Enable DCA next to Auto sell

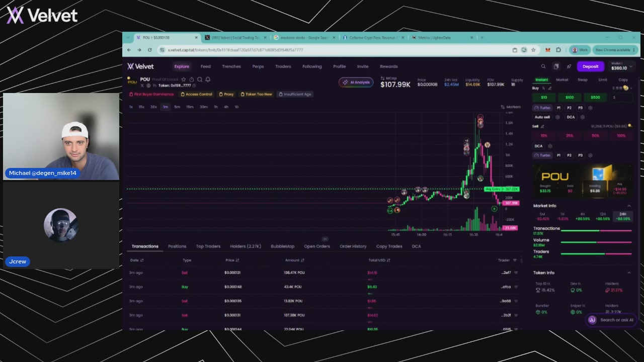571,117
